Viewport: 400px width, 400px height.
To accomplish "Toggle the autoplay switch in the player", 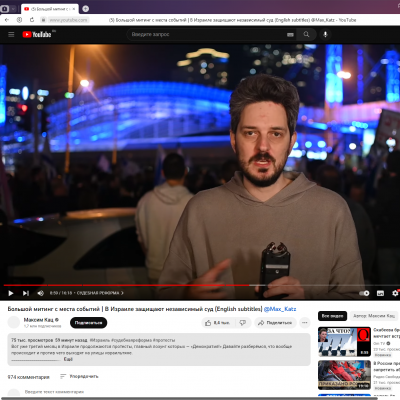I will (x=364, y=293).
